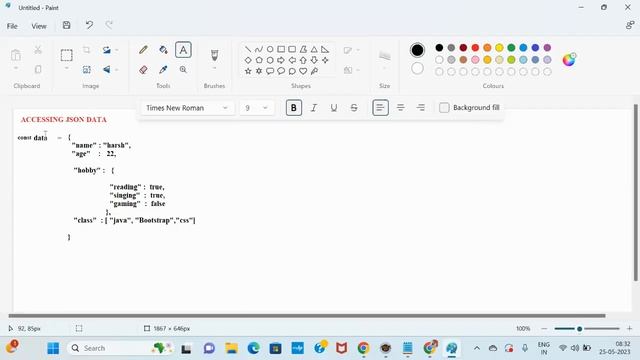Click the rectangular Select tool
640x360 pixels.
[67, 55]
